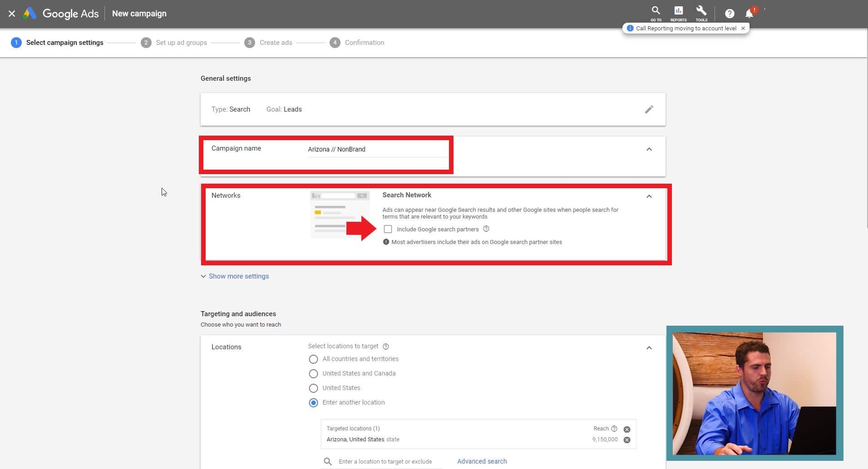Expand Show more settings

235,276
